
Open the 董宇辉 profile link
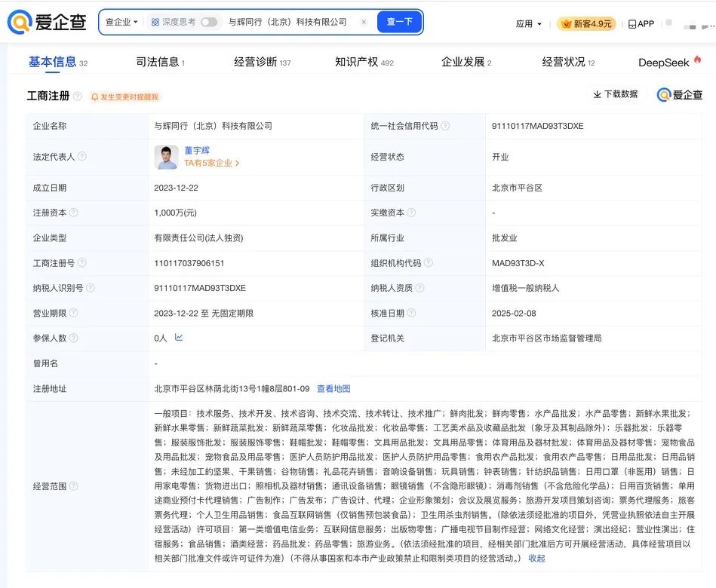point(197,150)
